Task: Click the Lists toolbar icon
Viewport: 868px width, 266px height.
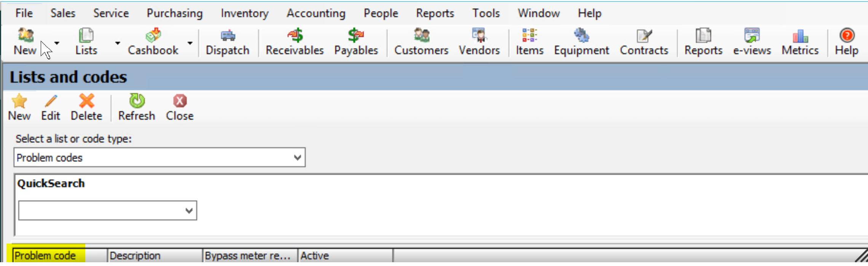Action: click(86, 42)
